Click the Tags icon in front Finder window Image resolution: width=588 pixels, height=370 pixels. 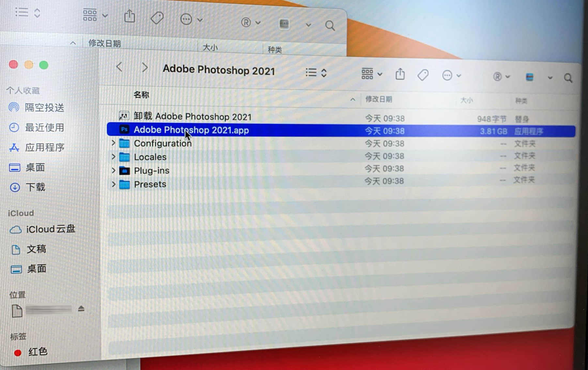[423, 75]
